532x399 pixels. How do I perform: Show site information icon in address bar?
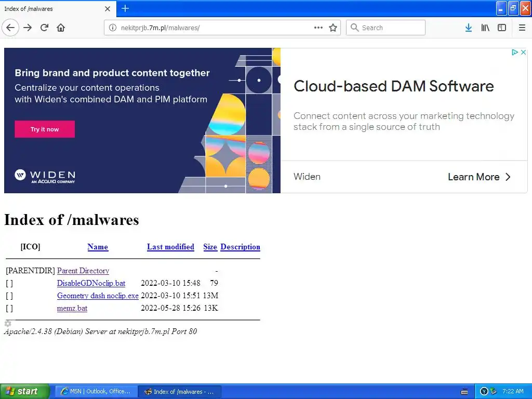[113, 28]
